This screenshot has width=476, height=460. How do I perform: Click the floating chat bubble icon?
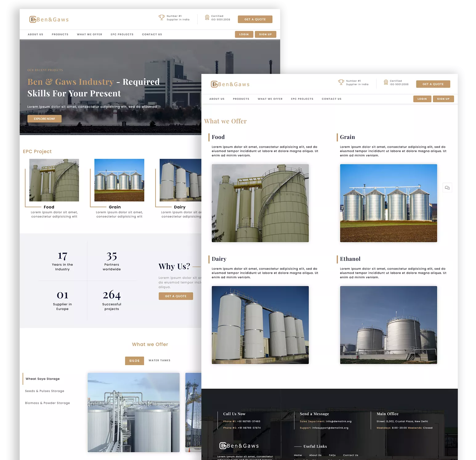(x=447, y=188)
